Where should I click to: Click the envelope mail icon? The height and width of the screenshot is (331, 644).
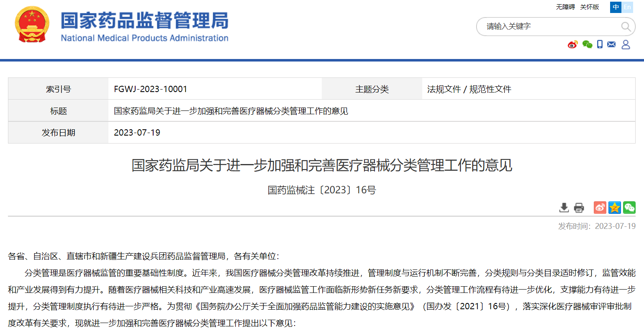pos(611,44)
